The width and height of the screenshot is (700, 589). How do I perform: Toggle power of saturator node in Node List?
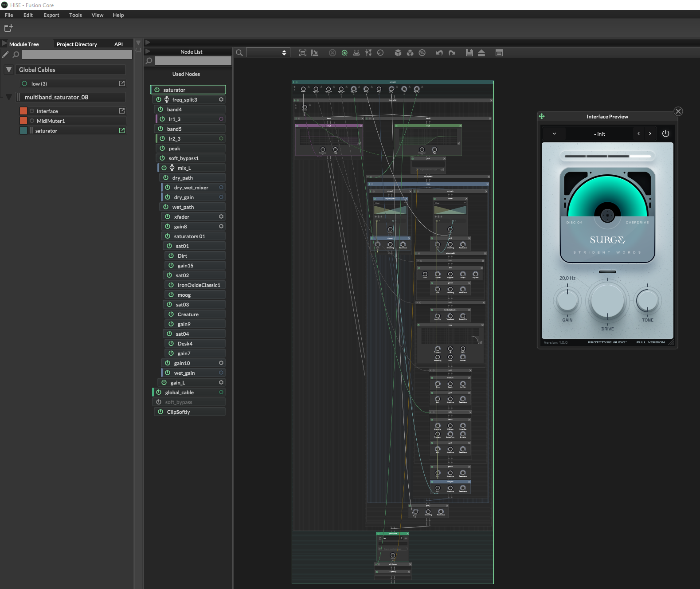157,90
